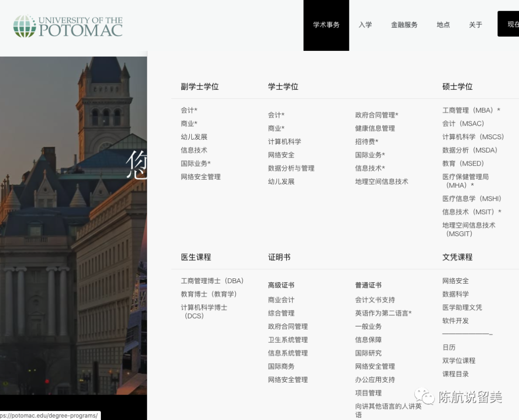Expand the 金融服务 menu item

pyautogui.click(x=404, y=25)
